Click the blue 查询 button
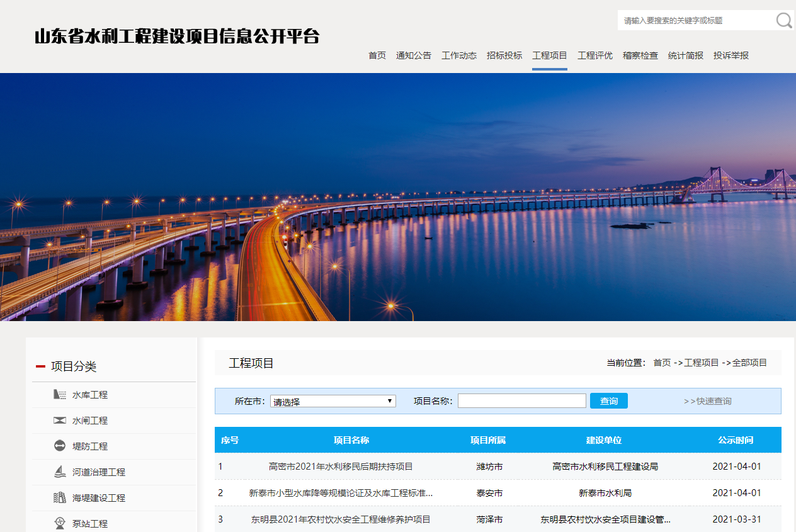Viewport: 796px width, 532px height. tap(609, 401)
